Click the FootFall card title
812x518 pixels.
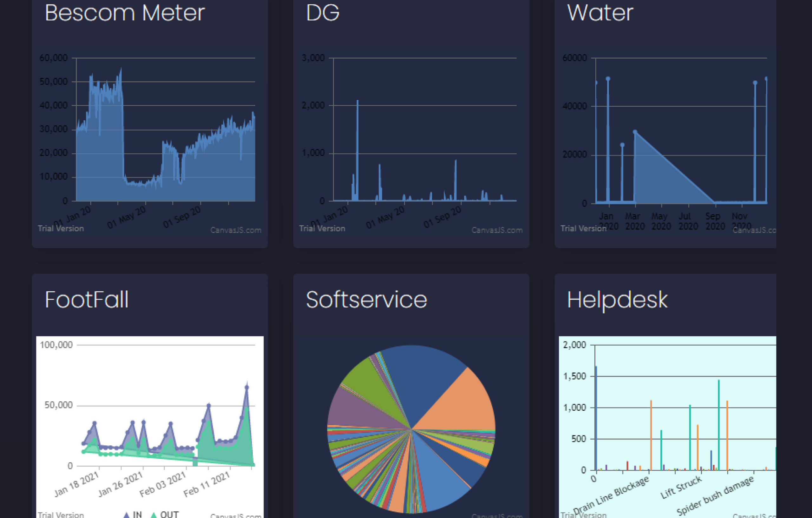(x=87, y=300)
